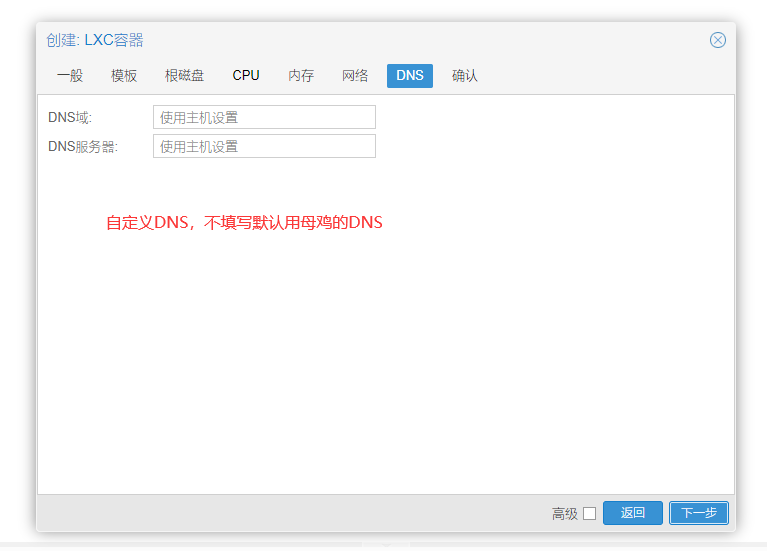Jump to the 确认 tab

[464, 76]
